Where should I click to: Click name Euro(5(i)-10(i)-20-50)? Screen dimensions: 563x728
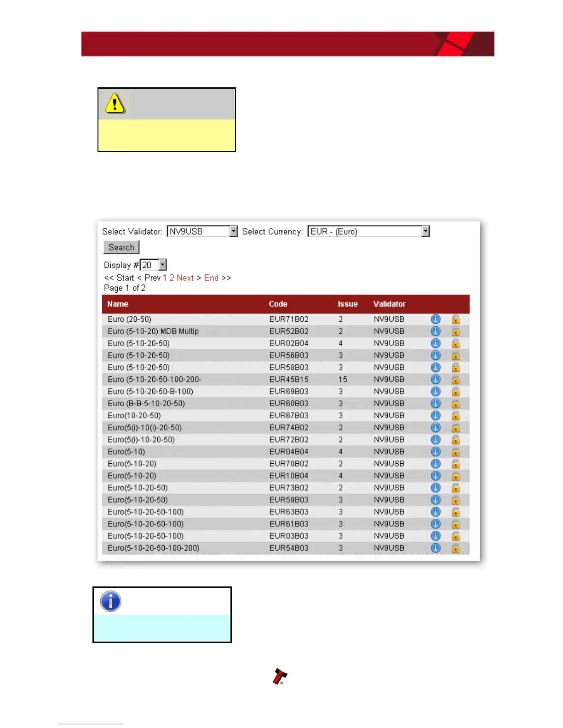[145, 427]
